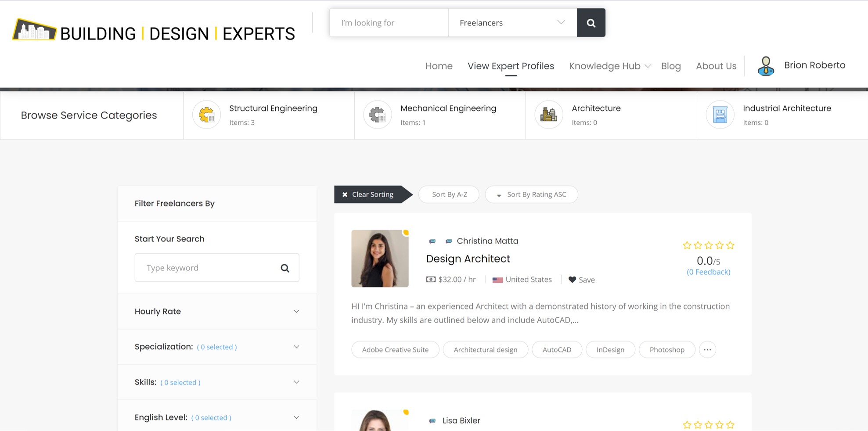Open the About Us page

(x=716, y=66)
